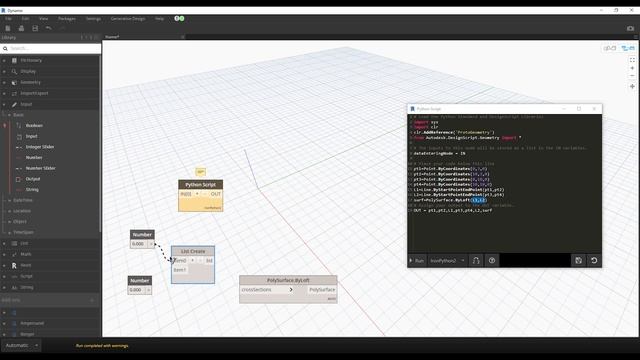The image size is (640, 360).
Task: Click the New file icon in toolbar
Action: pos(8,28)
